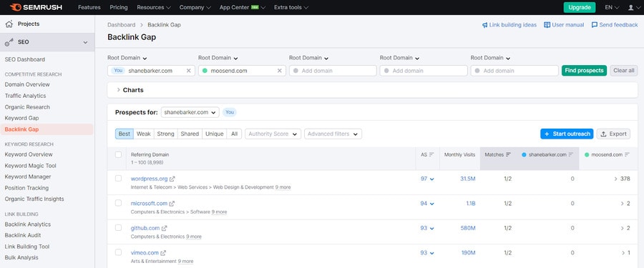
Task: Click the Upgrade button
Action: pyautogui.click(x=580, y=7)
